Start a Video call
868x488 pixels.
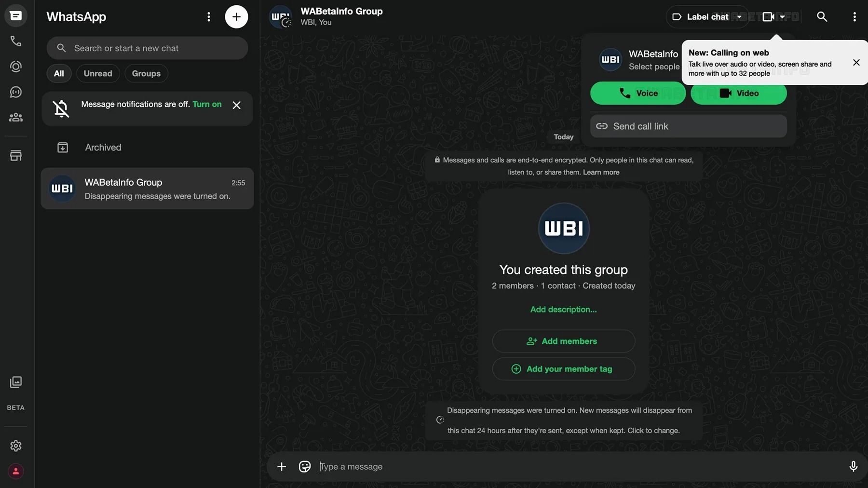(x=739, y=93)
